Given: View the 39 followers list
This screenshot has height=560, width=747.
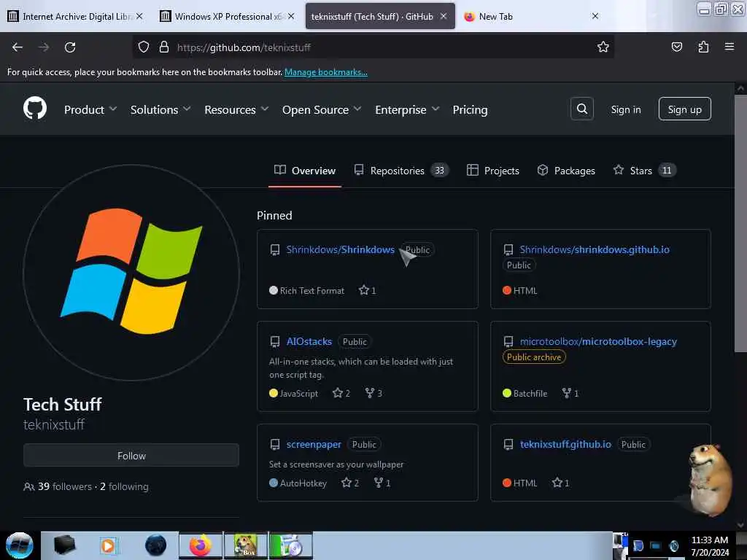Looking at the screenshot, I should coord(65,486).
